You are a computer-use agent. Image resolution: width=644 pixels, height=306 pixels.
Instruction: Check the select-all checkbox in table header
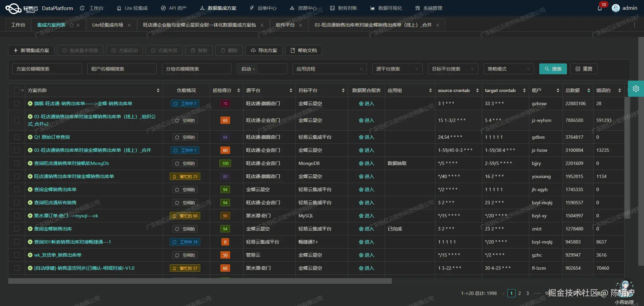(x=16, y=90)
